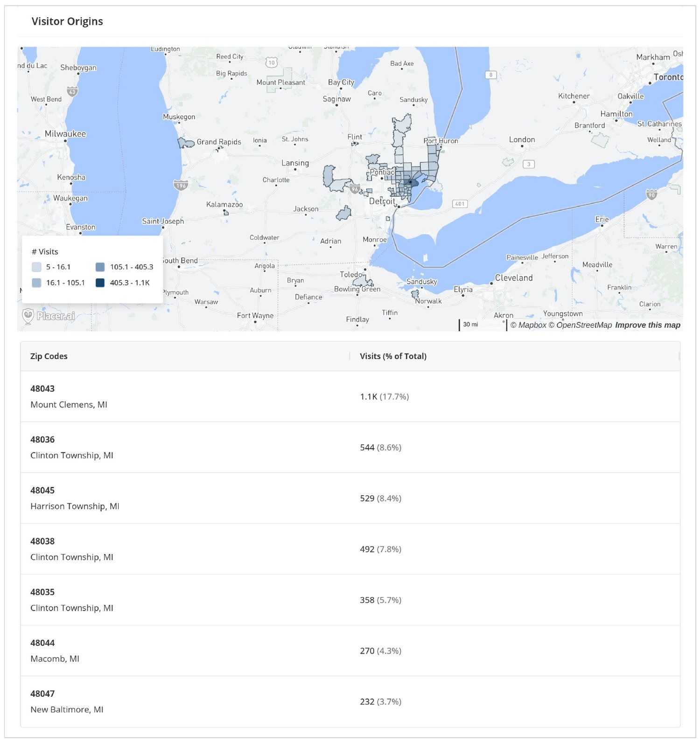Click the Harrison Township, MI text
Screen dimensions: 700x742
coord(75,506)
